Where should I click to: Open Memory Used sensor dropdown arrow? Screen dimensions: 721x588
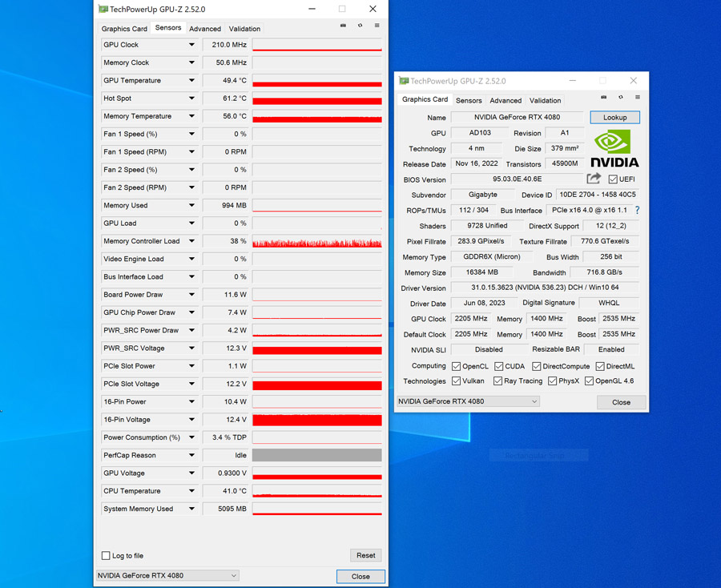point(191,206)
